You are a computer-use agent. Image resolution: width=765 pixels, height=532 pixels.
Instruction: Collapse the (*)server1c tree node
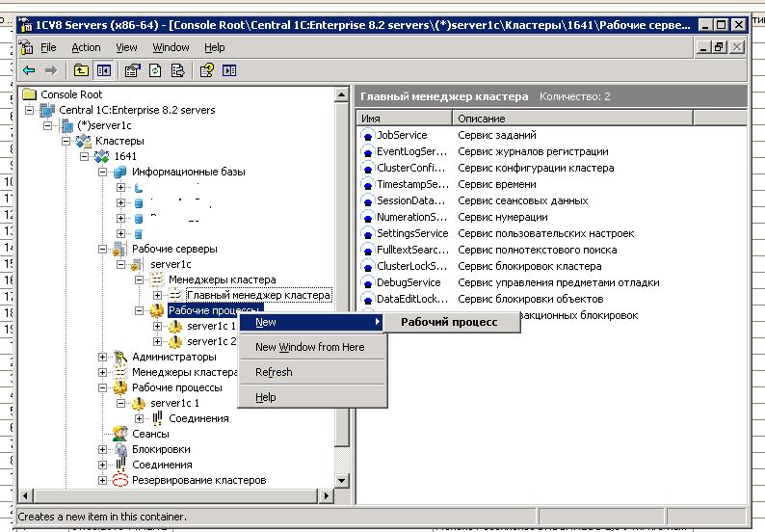click(x=47, y=125)
